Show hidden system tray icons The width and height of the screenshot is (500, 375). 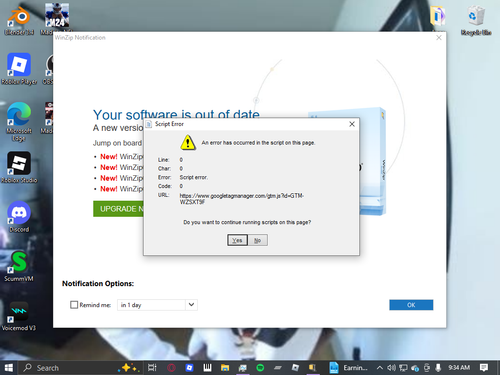coord(380,368)
